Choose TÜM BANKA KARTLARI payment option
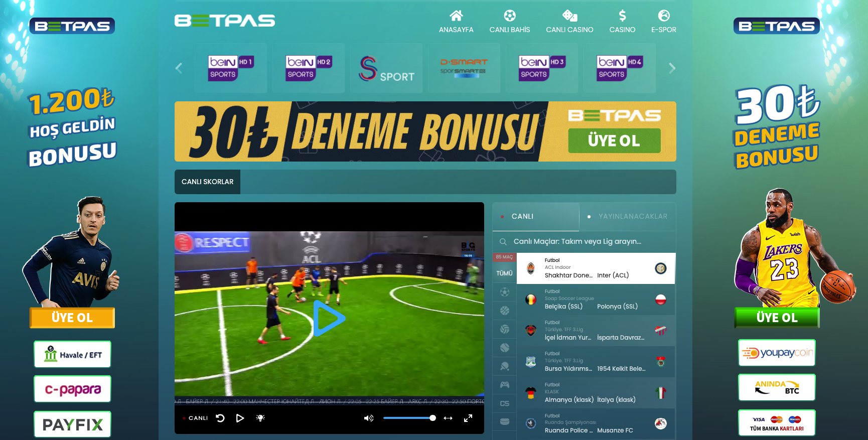The image size is (868, 440). point(777,423)
